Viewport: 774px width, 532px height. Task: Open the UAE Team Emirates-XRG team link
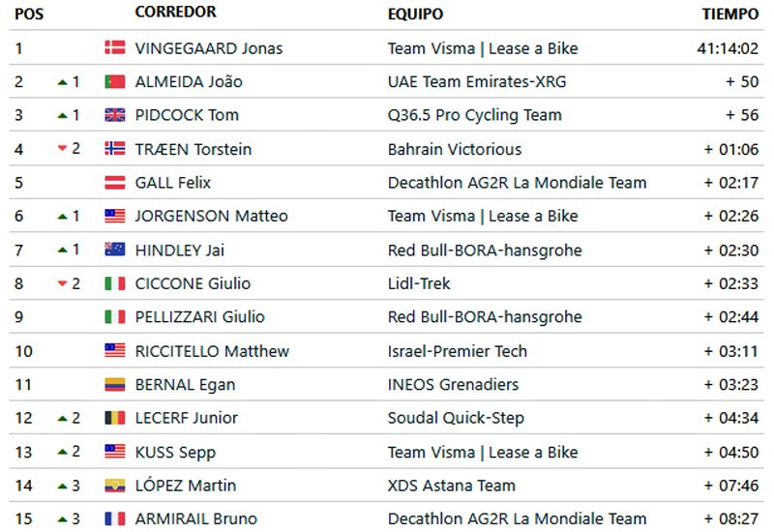pos(477,82)
